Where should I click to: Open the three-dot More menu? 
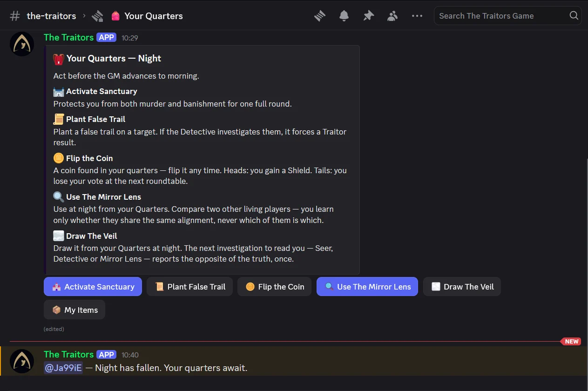click(x=417, y=16)
